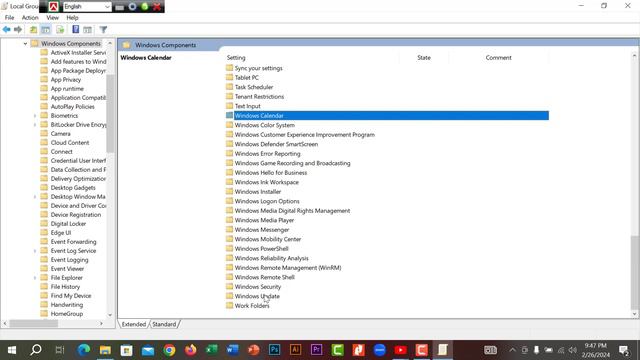Select the Task Scheduler folder

point(254,87)
